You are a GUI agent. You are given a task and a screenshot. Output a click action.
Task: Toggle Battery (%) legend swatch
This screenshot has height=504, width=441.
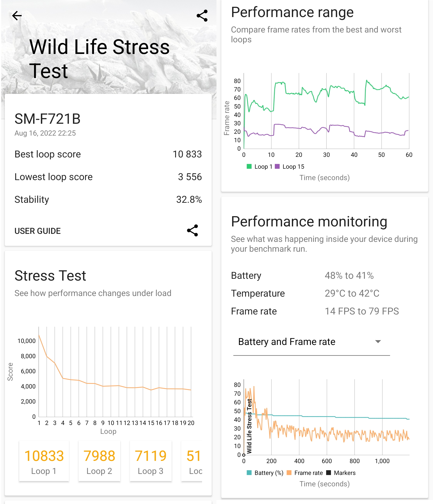(x=249, y=473)
